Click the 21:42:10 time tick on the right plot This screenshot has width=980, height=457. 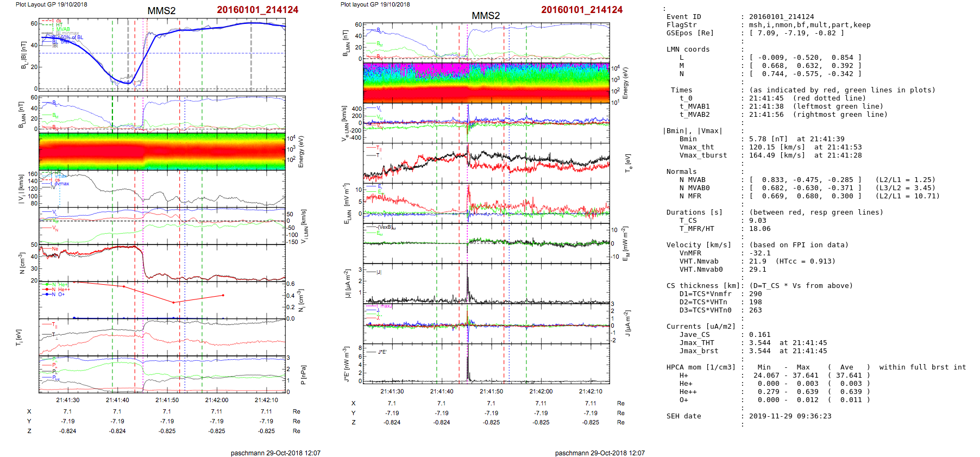click(590, 391)
